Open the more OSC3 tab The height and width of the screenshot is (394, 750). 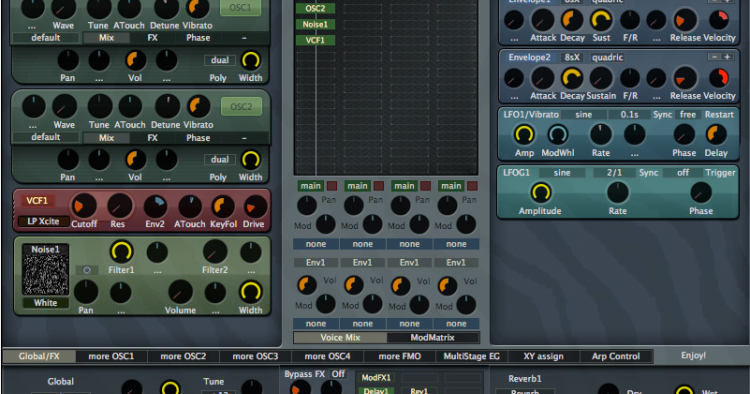255,356
